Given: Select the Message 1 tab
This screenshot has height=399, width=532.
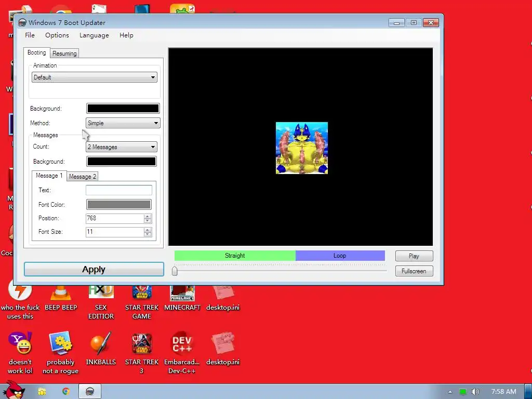Looking at the screenshot, I should [x=49, y=176].
